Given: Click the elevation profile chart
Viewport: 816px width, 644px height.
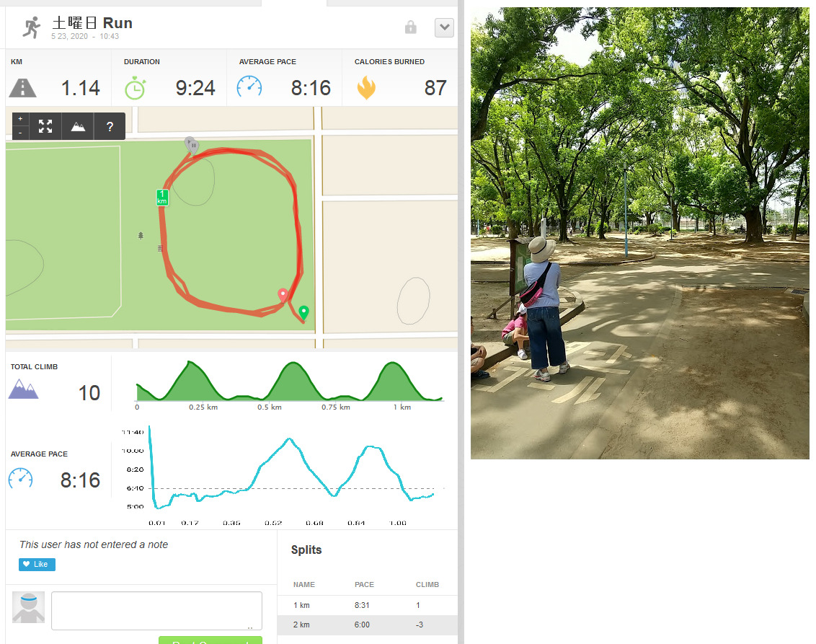Looking at the screenshot, I should pyautogui.click(x=289, y=383).
